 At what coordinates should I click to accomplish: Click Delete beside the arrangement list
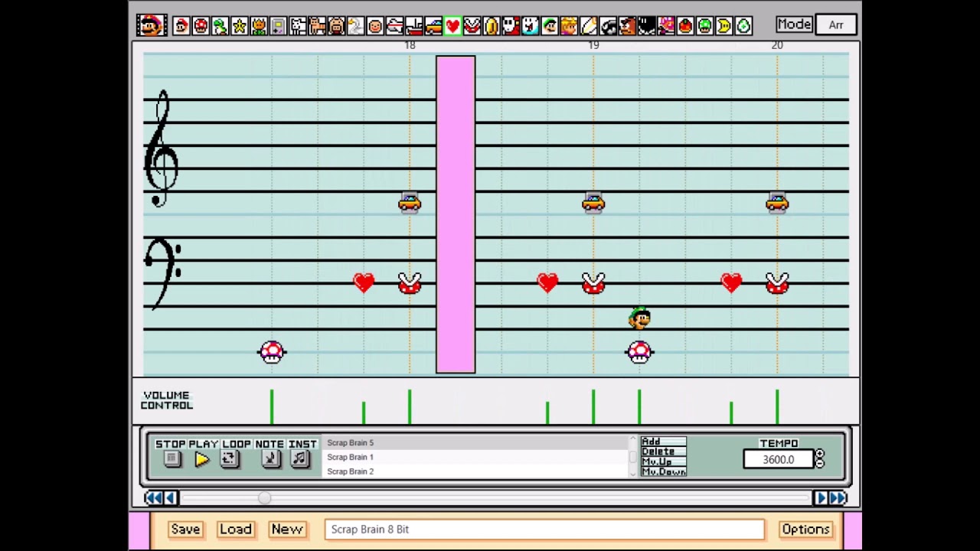coord(663,452)
